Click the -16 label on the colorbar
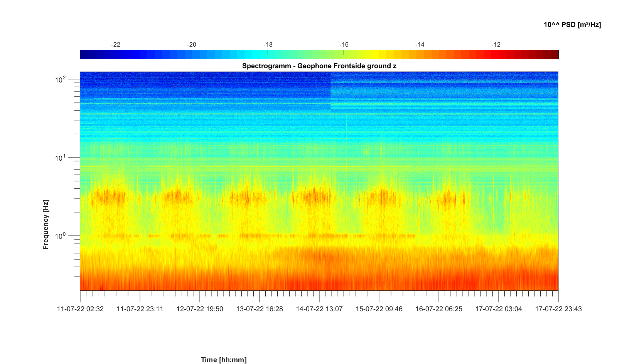The image size is (617, 364). (x=344, y=45)
